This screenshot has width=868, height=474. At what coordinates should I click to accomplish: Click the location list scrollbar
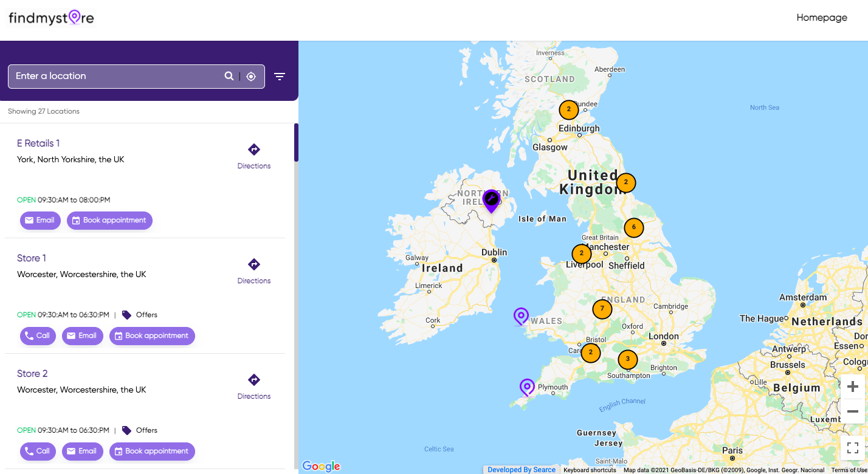[x=296, y=143]
